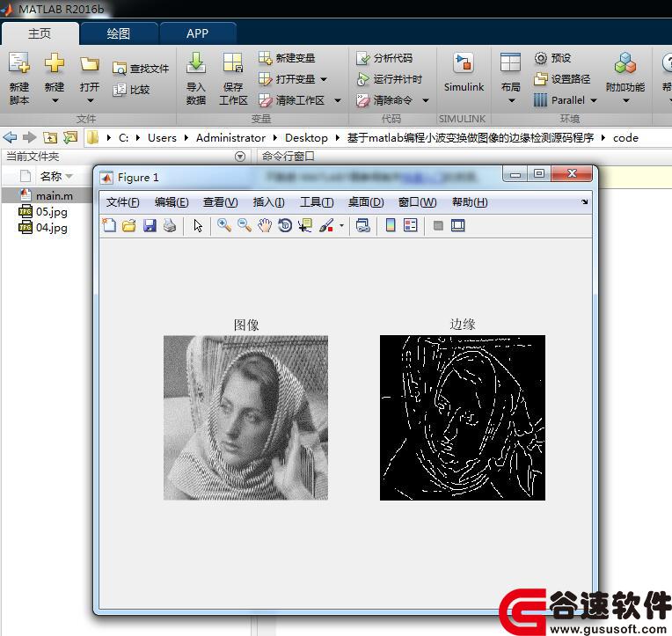Expand New (新建) dropdown arrow
The height and width of the screenshot is (636, 672).
pyautogui.click(x=55, y=101)
